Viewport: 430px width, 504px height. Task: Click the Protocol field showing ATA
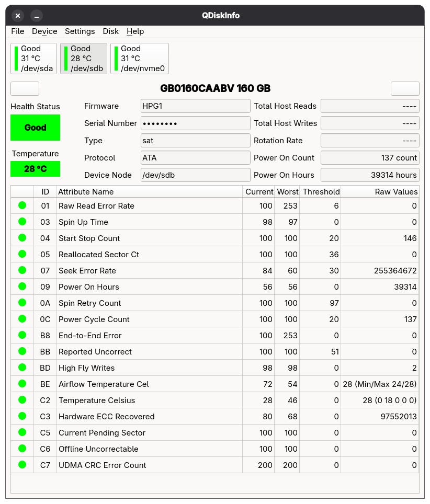point(196,158)
